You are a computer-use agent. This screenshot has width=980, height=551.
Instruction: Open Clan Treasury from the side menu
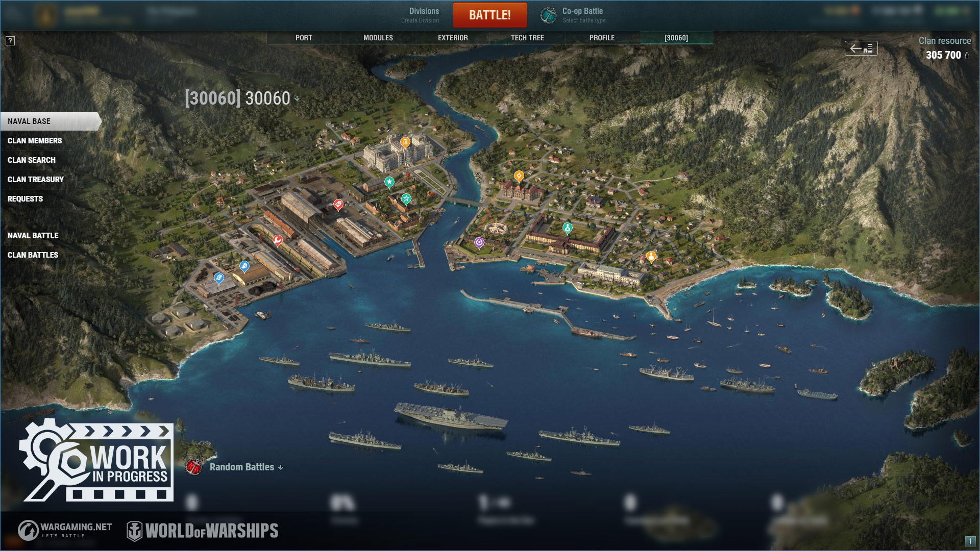[36, 180]
